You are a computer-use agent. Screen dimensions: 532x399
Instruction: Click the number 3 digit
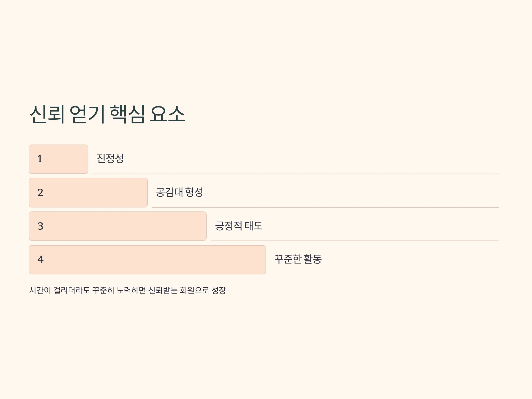coord(40,226)
